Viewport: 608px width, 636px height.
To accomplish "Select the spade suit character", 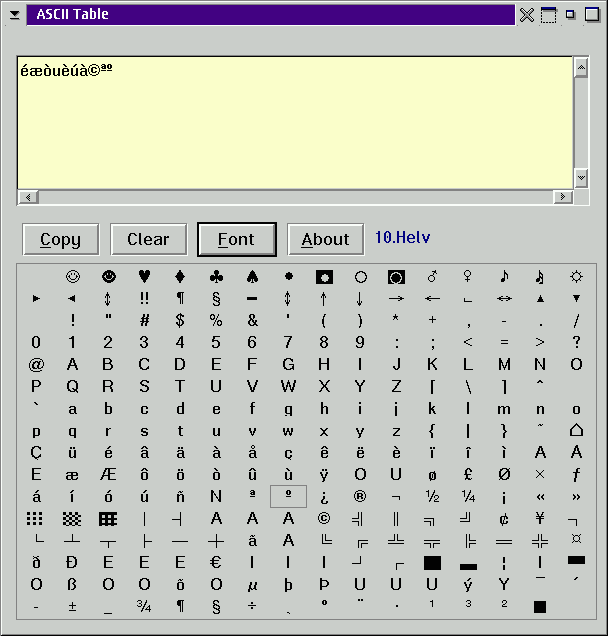I will tap(252, 277).
